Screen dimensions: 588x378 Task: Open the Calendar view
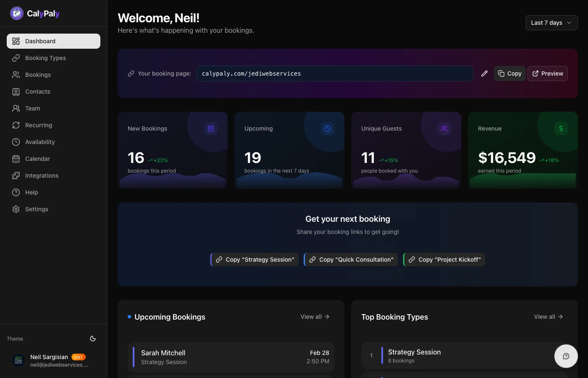(x=38, y=159)
